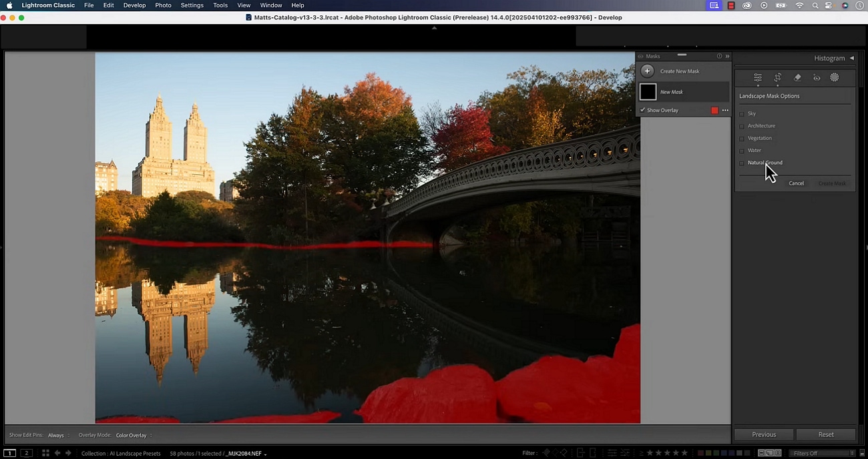Select main window display button 1
Screen dimensions: 868x459
(9, 453)
